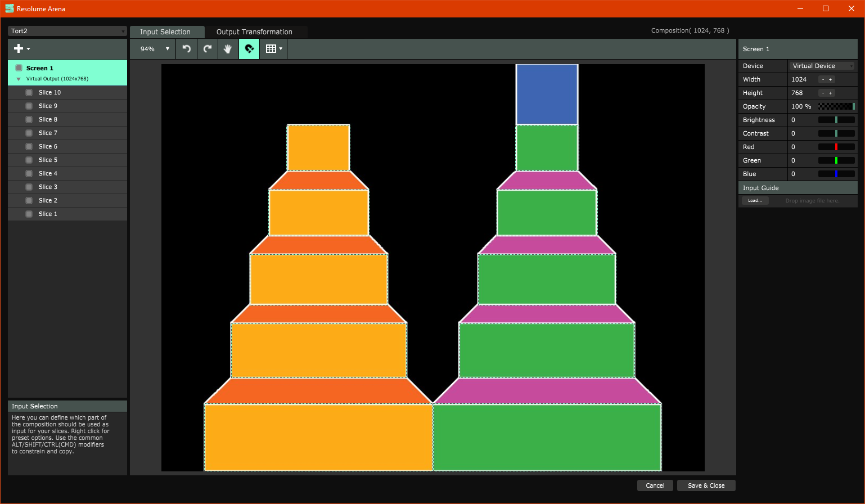Decrease Height with the minus stepper
865x504 pixels.
point(822,93)
